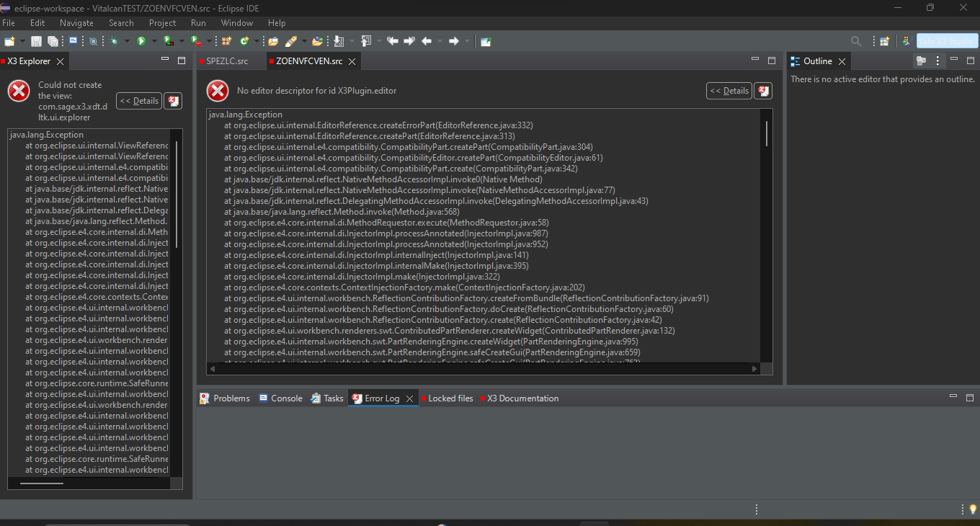
Task: Switch to the Problems tab
Action: coord(225,398)
